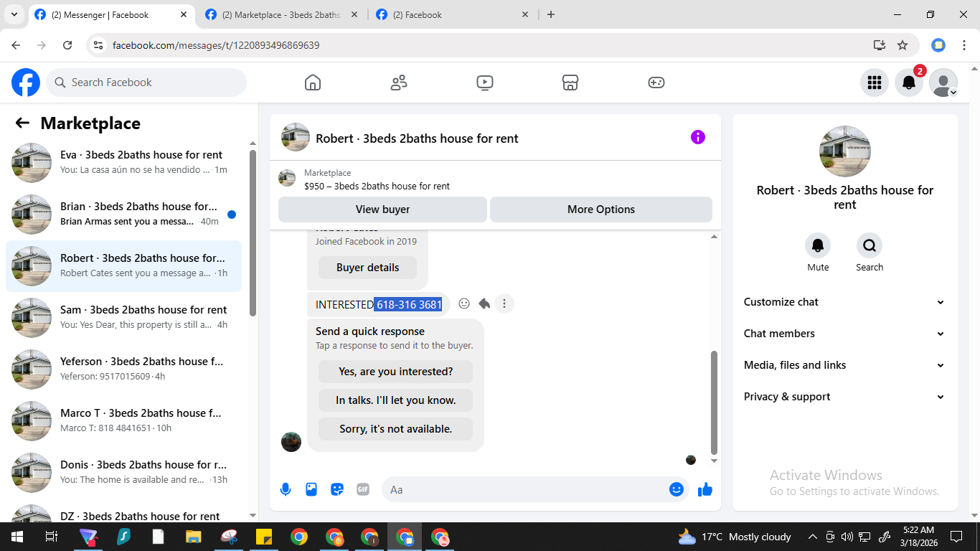Open more options for INTERESTED message
Image resolution: width=980 pixels, height=551 pixels.
pyautogui.click(x=504, y=304)
